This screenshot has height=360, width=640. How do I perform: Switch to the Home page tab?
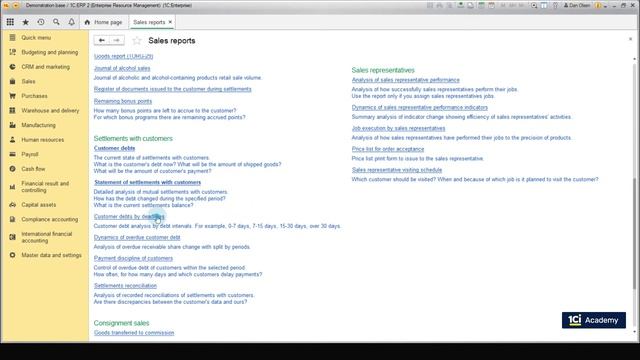tap(104, 22)
